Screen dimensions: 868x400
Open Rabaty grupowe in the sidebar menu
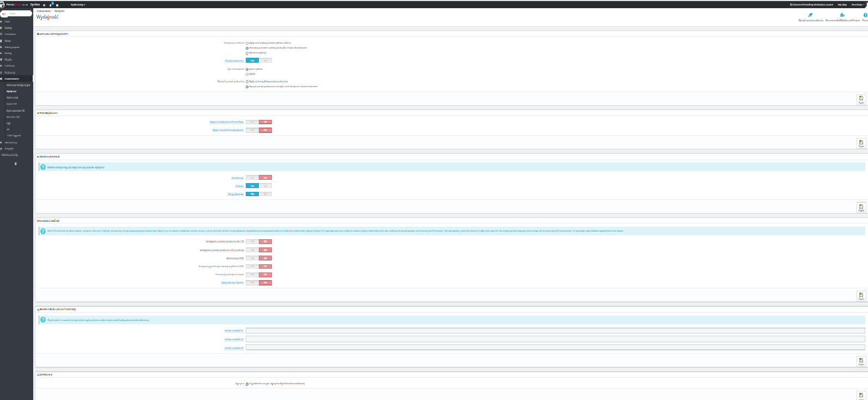click(12, 47)
